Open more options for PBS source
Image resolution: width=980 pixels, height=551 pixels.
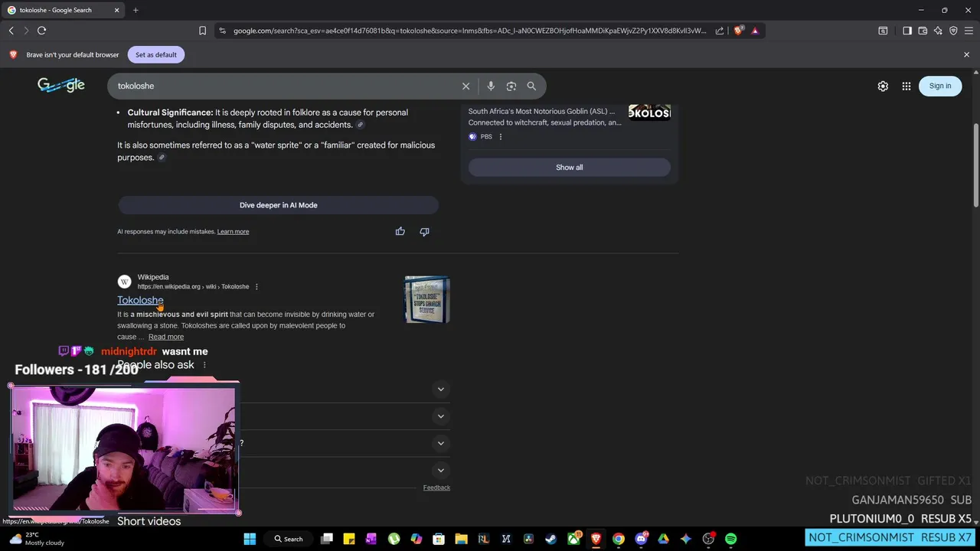tap(501, 137)
